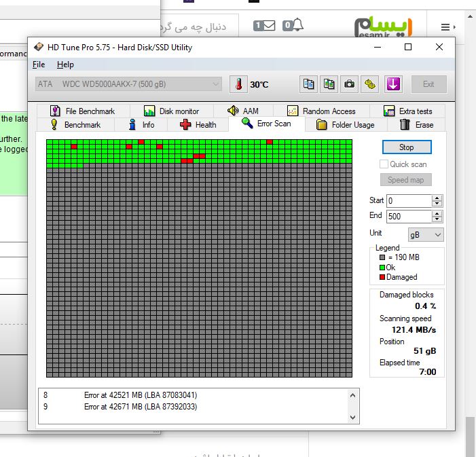Screen dimensions: 476x457
Task: Click the '121.4 MB/s' scanning speed value
Action: (414, 330)
